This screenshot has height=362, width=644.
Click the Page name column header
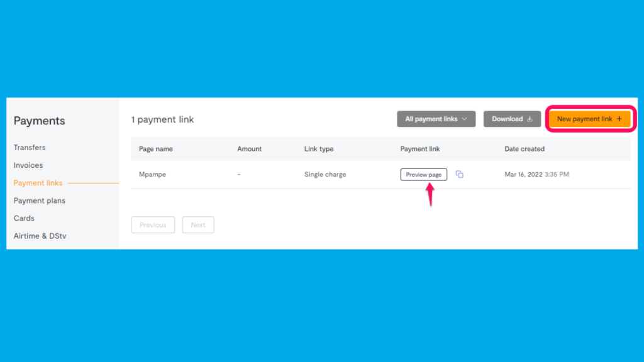click(x=156, y=149)
